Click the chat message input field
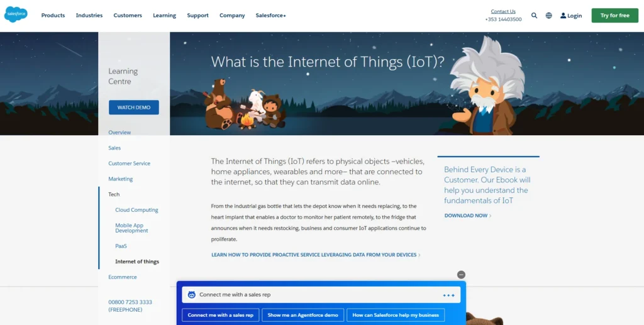Screen dimensions: 644x325 tap(321, 295)
